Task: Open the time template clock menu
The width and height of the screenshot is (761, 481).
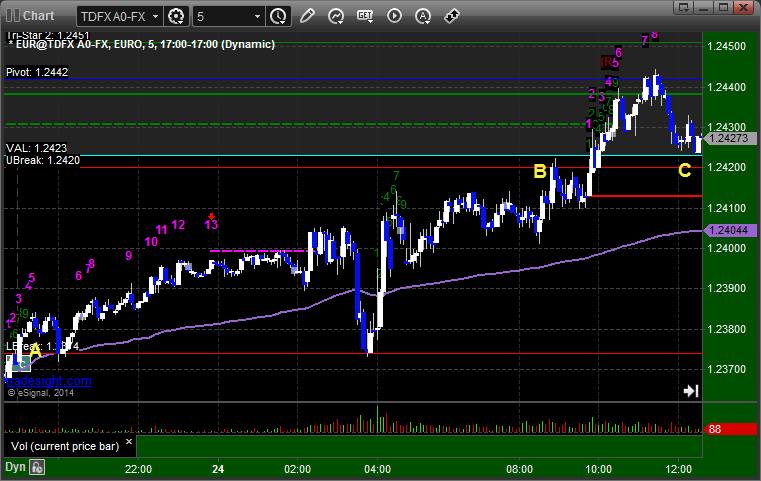Action: pyautogui.click(x=279, y=17)
